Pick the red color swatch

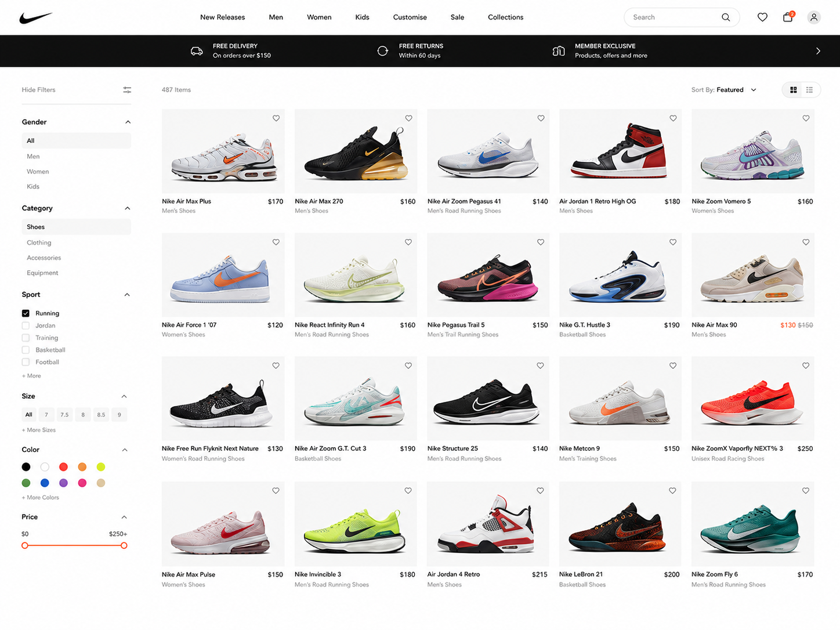[x=63, y=467]
